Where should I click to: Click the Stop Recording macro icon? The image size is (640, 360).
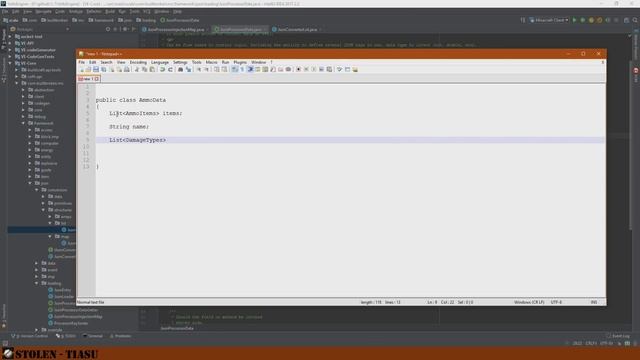click(306, 69)
